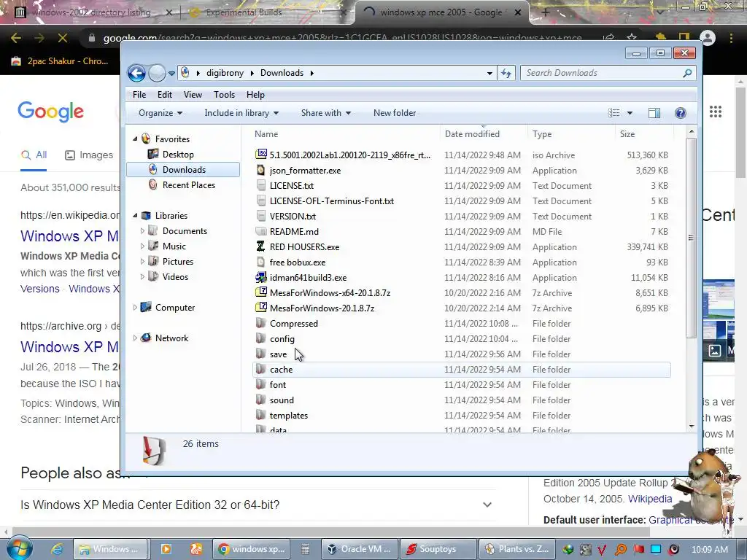
Task: Collapse the Libraries tree group
Action: click(x=135, y=216)
